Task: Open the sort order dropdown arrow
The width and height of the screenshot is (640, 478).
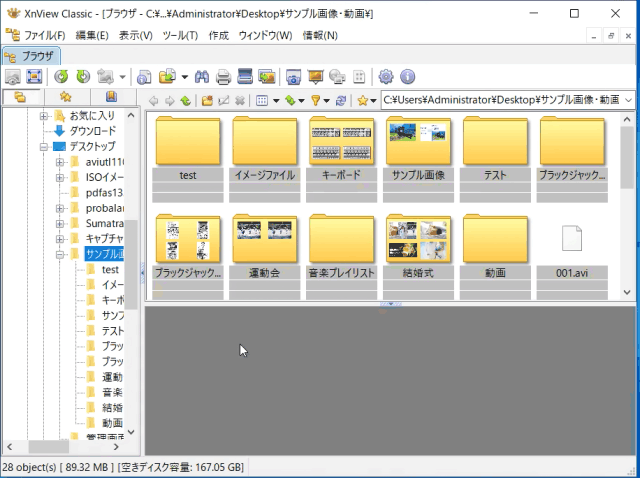Action: pyautogui.click(x=302, y=100)
